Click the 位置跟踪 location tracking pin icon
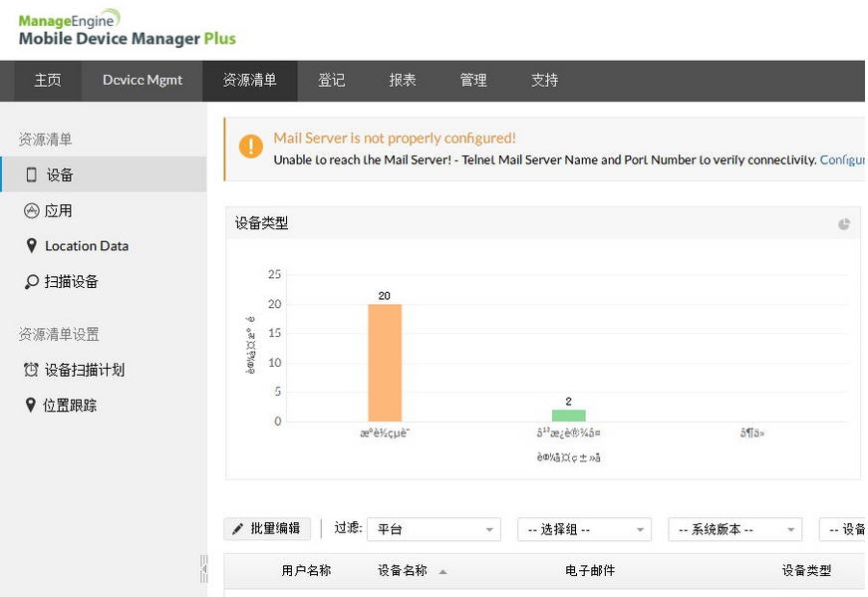This screenshot has height=597, width=868. click(x=31, y=405)
